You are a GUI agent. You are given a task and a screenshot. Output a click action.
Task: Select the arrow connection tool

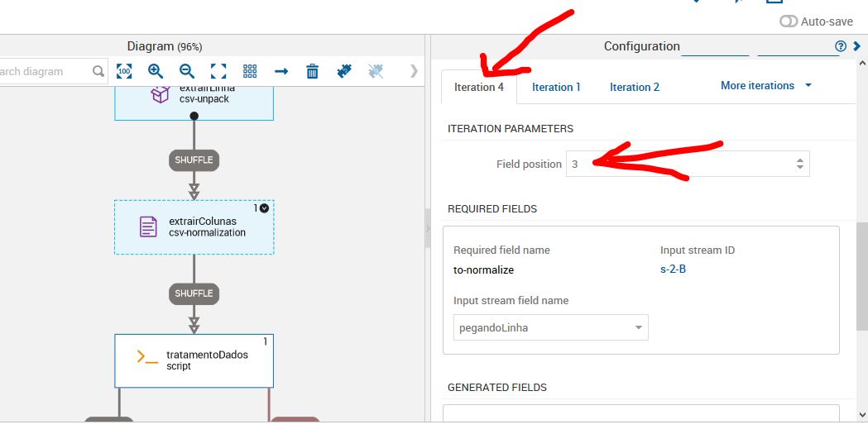click(x=281, y=71)
